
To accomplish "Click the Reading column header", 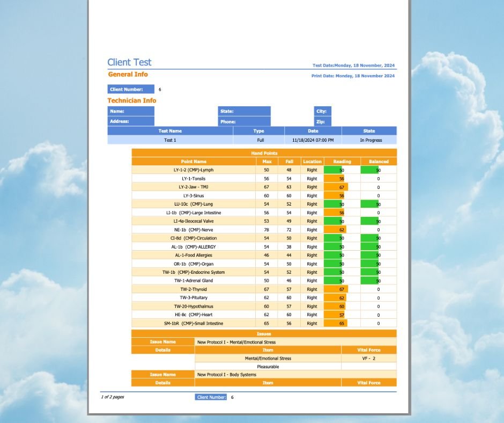I will click(342, 161).
